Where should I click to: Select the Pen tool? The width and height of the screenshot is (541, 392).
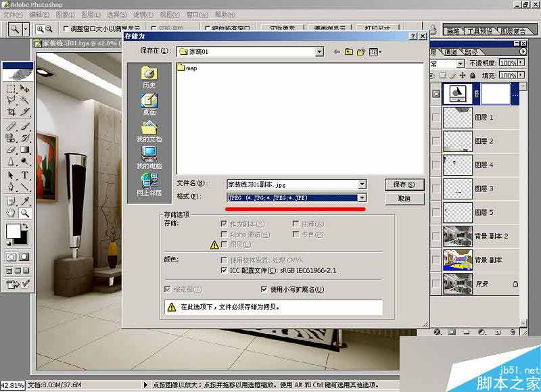pyautogui.click(x=11, y=187)
